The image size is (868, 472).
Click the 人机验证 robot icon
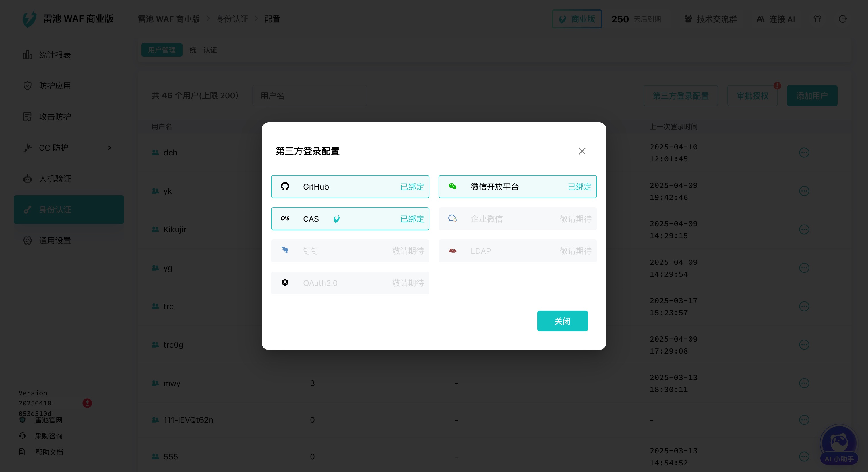click(27, 178)
